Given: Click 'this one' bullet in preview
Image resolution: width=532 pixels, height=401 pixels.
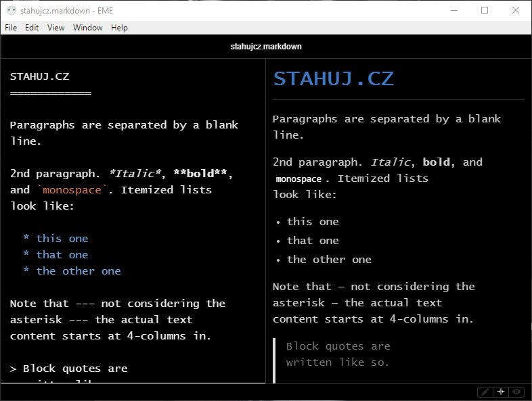Looking at the screenshot, I should pyautogui.click(x=313, y=222).
